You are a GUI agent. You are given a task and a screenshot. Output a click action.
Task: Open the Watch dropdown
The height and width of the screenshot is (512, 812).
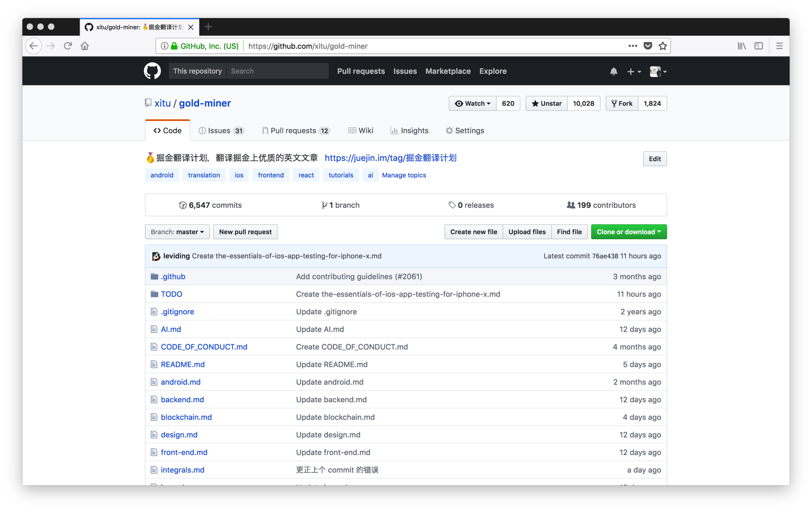[472, 104]
